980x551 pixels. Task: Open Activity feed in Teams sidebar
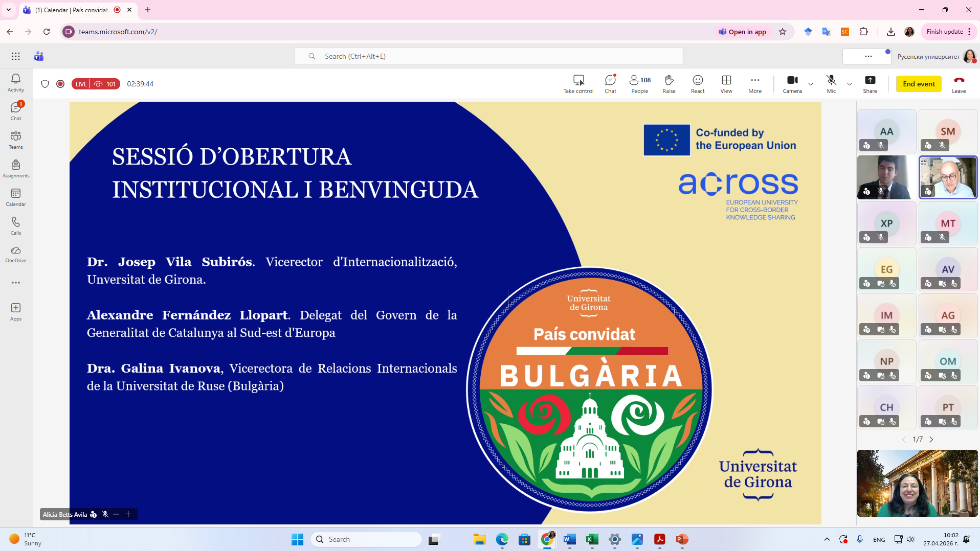16,82
